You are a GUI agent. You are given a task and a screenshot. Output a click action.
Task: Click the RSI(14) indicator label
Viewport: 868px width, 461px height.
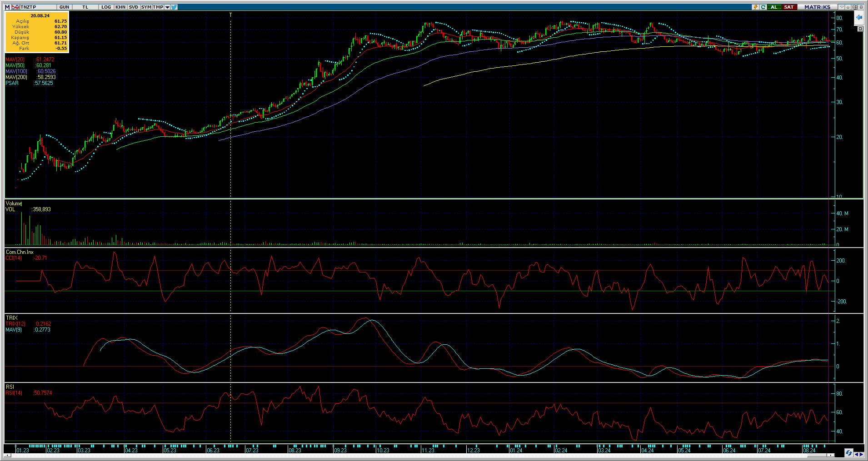click(14, 393)
